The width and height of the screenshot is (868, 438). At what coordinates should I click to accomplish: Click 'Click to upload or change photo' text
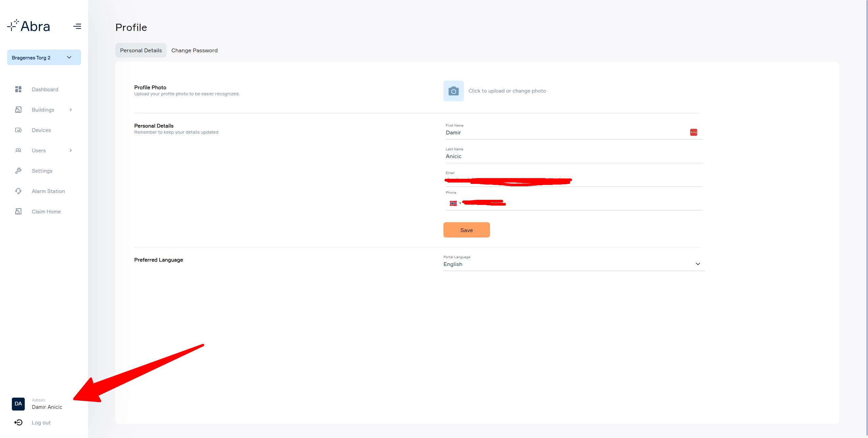pyautogui.click(x=507, y=91)
